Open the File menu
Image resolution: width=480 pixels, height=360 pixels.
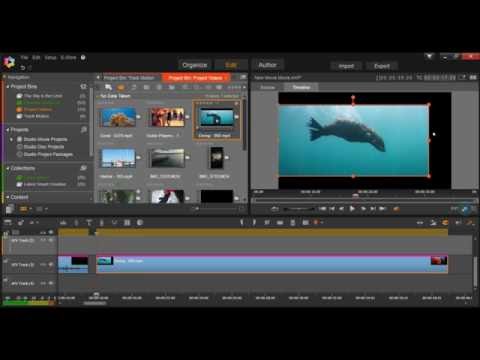pos(24,57)
